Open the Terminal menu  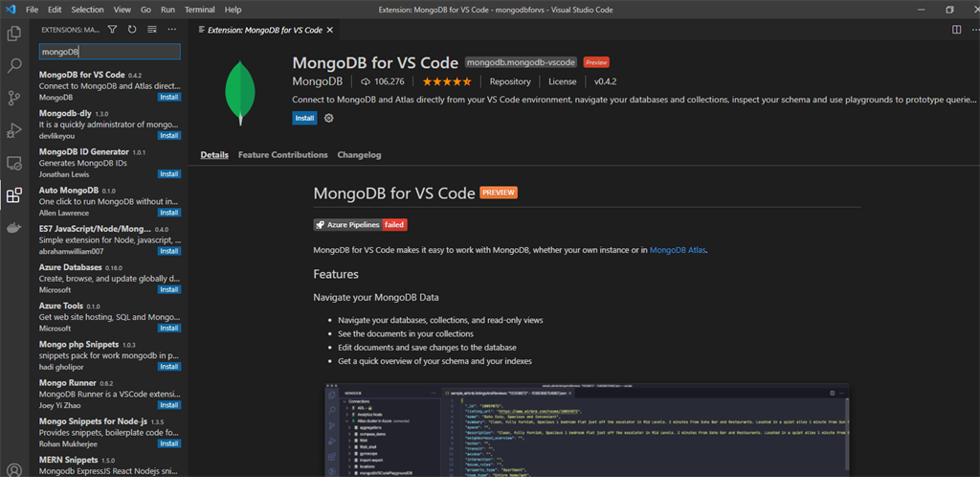click(200, 10)
